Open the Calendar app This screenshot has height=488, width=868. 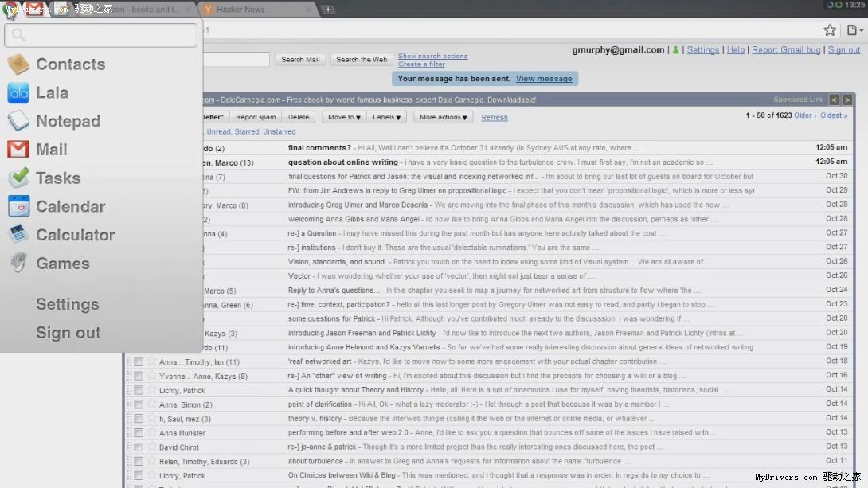(x=56, y=206)
